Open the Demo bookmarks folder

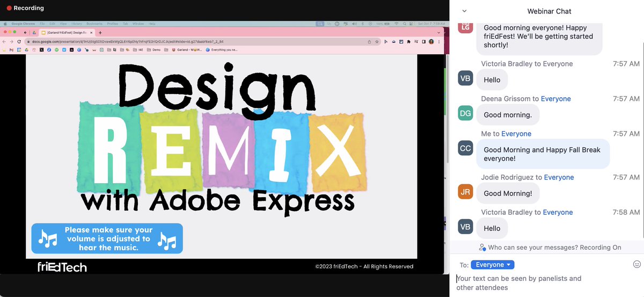point(153,50)
